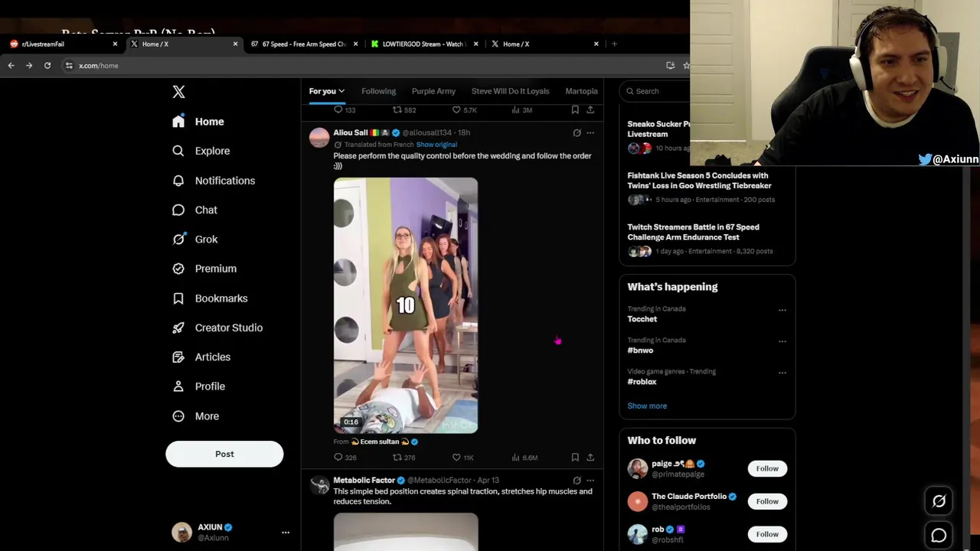Open a new browser tab
Viewport: 980px width, 551px height.
click(614, 44)
